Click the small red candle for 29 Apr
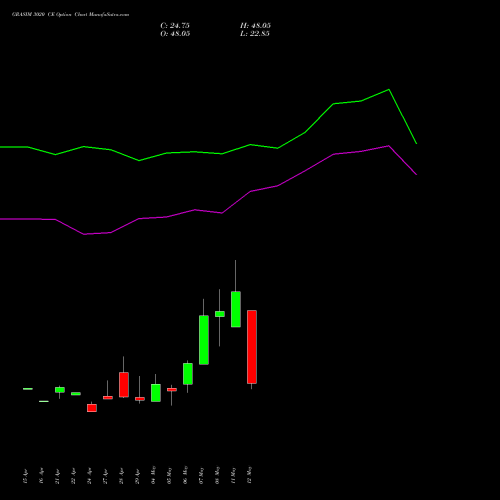500x500 pixels. point(140,399)
